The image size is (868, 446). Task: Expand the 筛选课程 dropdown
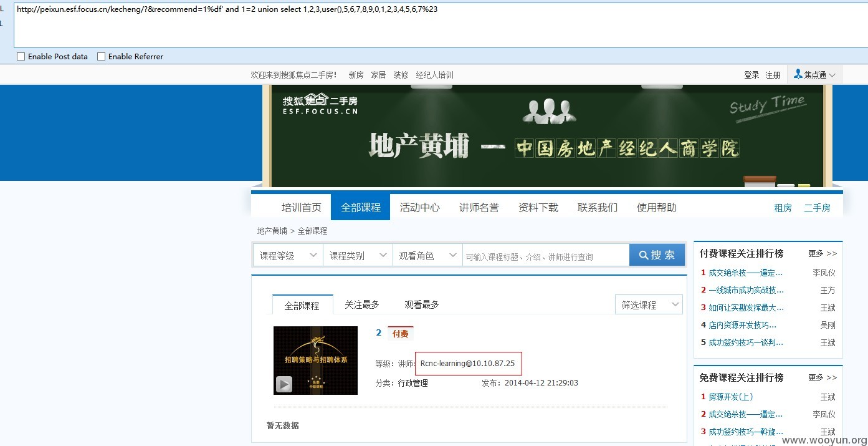click(649, 304)
